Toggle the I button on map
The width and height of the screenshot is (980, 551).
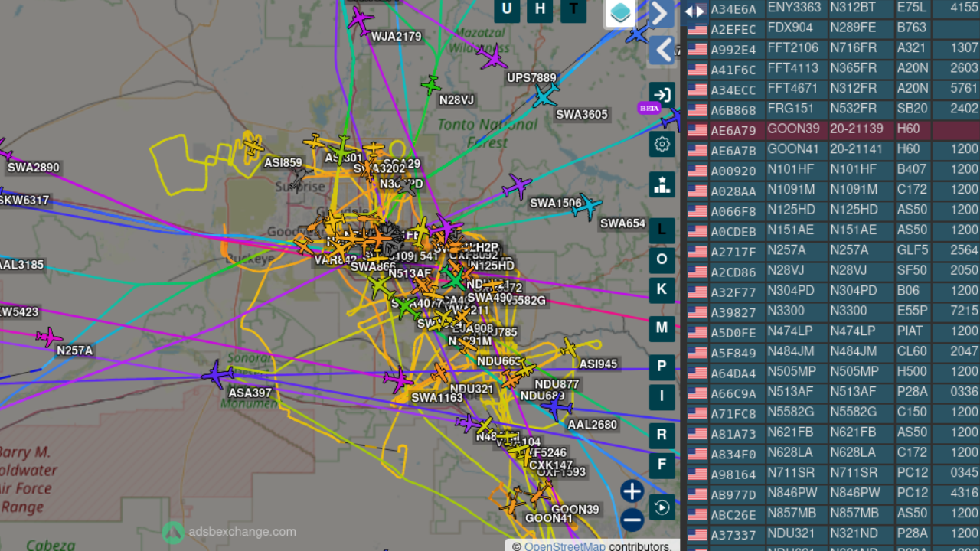coord(662,397)
